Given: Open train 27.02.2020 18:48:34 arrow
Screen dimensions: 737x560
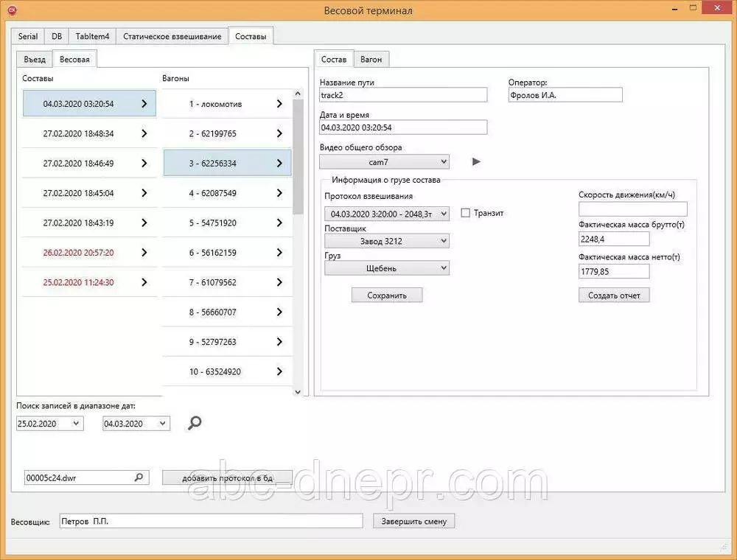Looking at the screenshot, I should pyautogui.click(x=144, y=133).
